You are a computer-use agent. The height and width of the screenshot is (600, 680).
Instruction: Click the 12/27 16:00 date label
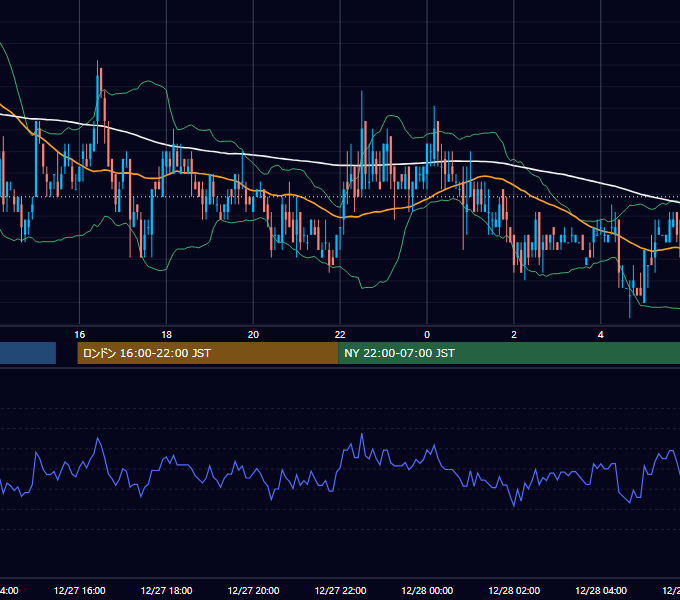pyautogui.click(x=80, y=590)
